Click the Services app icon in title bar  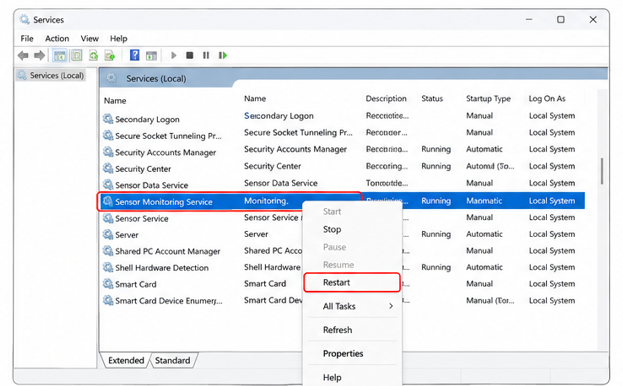tap(25, 19)
